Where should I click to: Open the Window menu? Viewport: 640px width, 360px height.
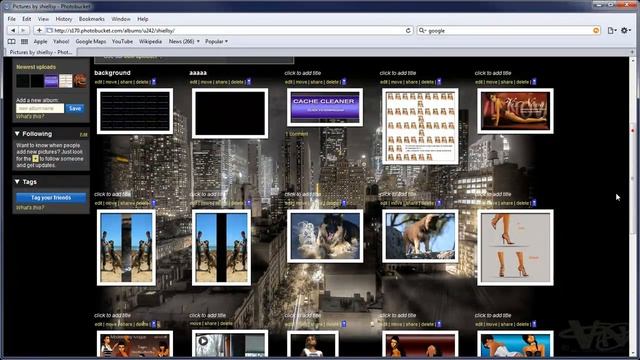(x=121, y=19)
